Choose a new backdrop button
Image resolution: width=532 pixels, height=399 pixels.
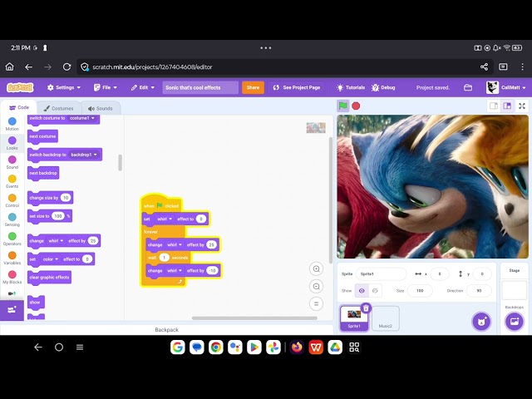coord(515,322)
